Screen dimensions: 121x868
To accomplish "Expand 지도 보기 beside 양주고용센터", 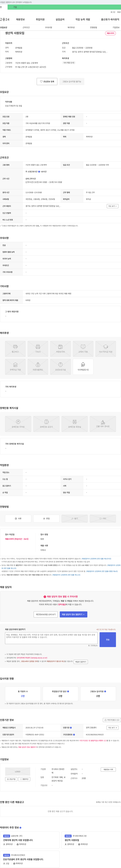I will point(112,728).
